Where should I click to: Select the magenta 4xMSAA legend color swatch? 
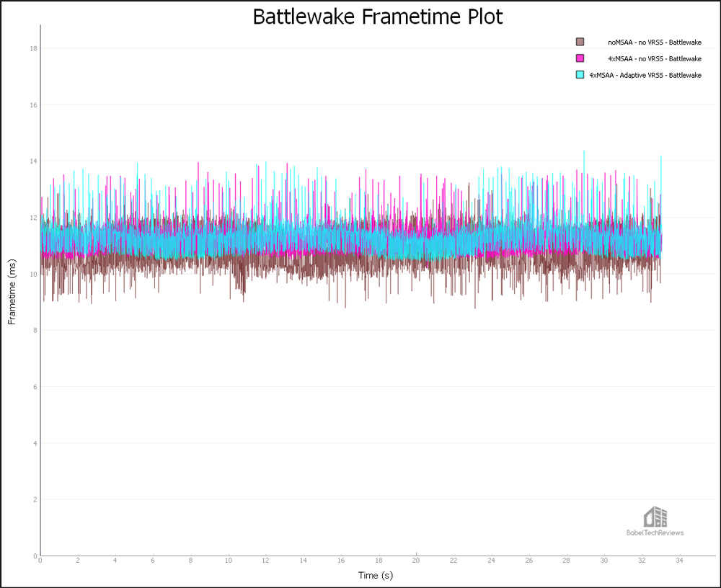[x=580, y=58]
